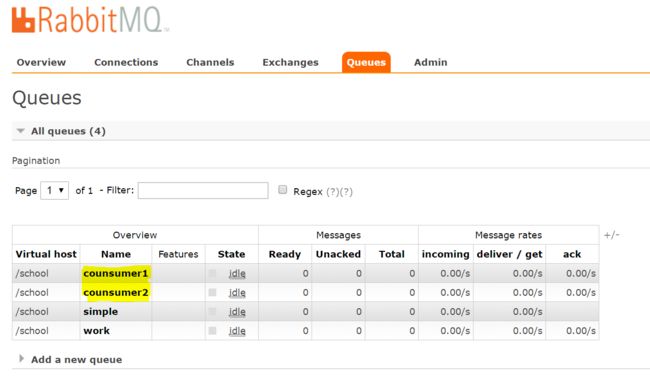Toggle table columns with +/- control
This screenshot has height=378, width=650.
pyautogui.click(x=611, y=235)
